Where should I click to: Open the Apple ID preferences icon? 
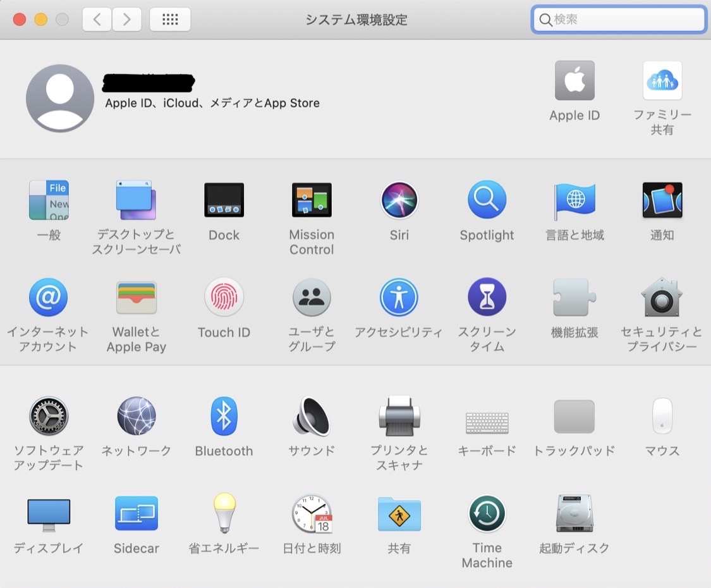pyautogui.click(x=574, y=80)
